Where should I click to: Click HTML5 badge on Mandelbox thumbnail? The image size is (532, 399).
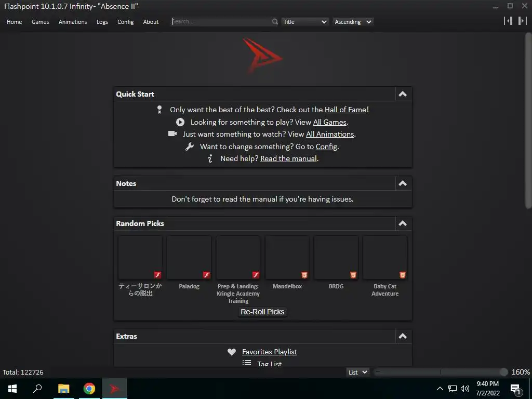304,275
